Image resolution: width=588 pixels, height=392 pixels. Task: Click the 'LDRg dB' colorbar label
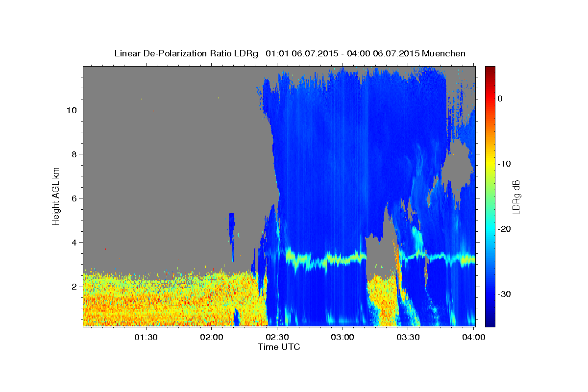(x=516, y=196)
